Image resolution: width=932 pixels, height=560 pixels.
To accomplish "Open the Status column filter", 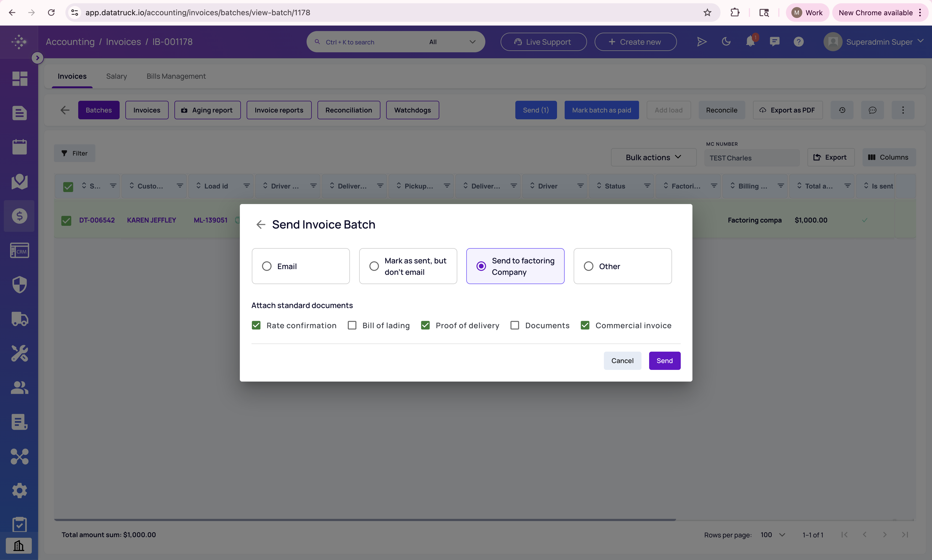I will [x=647, y=186].
